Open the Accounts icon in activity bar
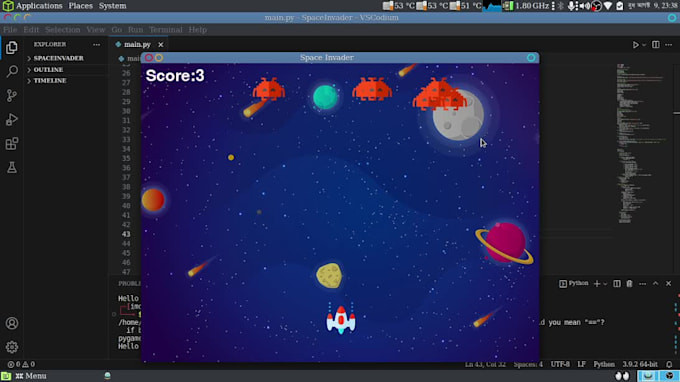 tap(12, 323)
